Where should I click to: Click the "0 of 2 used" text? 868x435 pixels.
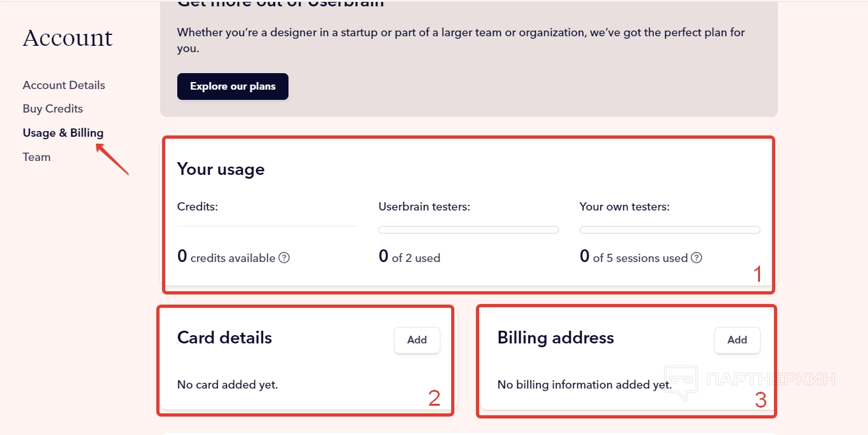coord(409,258)
